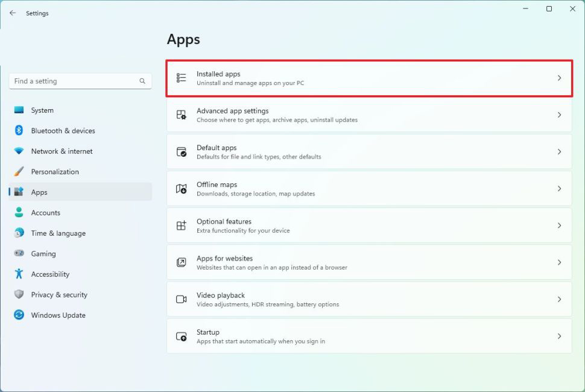585x392 pixels.
Task: Open Time & language settings
Action: [x=58, y=233]
